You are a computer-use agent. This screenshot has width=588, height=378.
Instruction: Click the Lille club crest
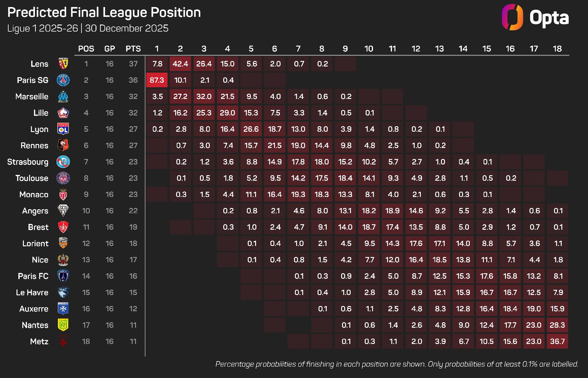pos(63,113)
